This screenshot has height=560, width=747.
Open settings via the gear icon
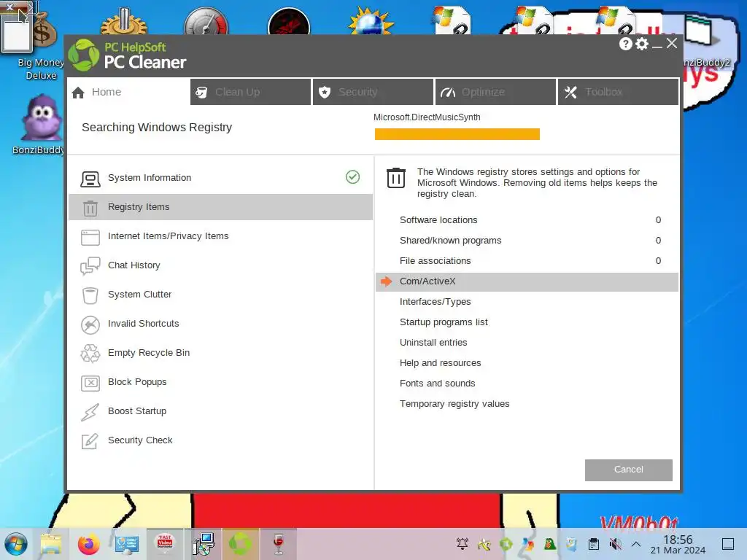(x=642, y=44)
